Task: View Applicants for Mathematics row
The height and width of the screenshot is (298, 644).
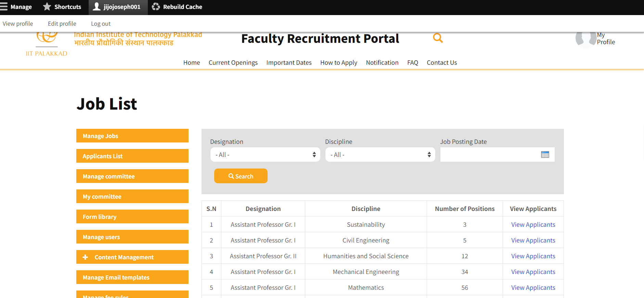Action: [x=533, y=288]
